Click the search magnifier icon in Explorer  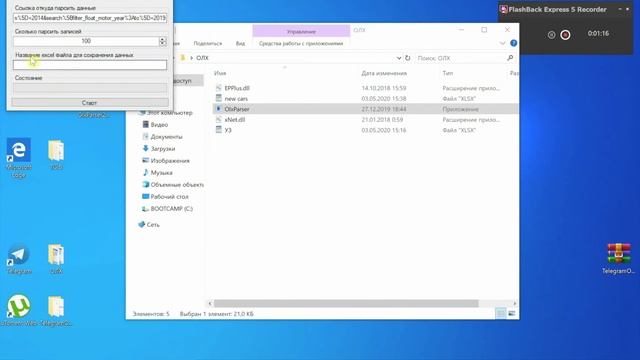[x=510, y=58]
